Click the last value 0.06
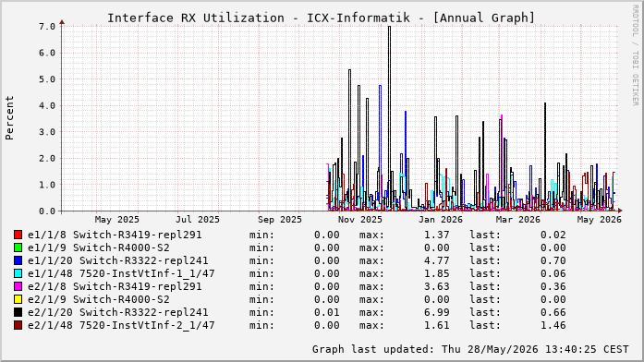 (553, 273)
